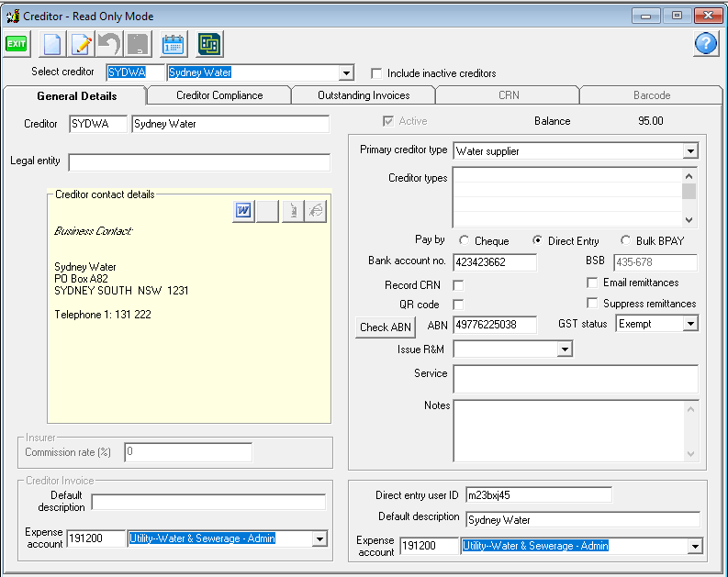Click the dark green overlapping squares icon
The width and height of the screenshot is (728, 577).
[x=209, y=44]
